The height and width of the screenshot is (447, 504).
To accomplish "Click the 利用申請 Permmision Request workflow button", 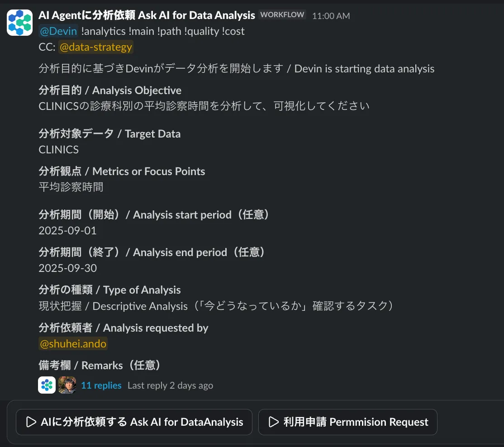I will (x=347, y=422).
